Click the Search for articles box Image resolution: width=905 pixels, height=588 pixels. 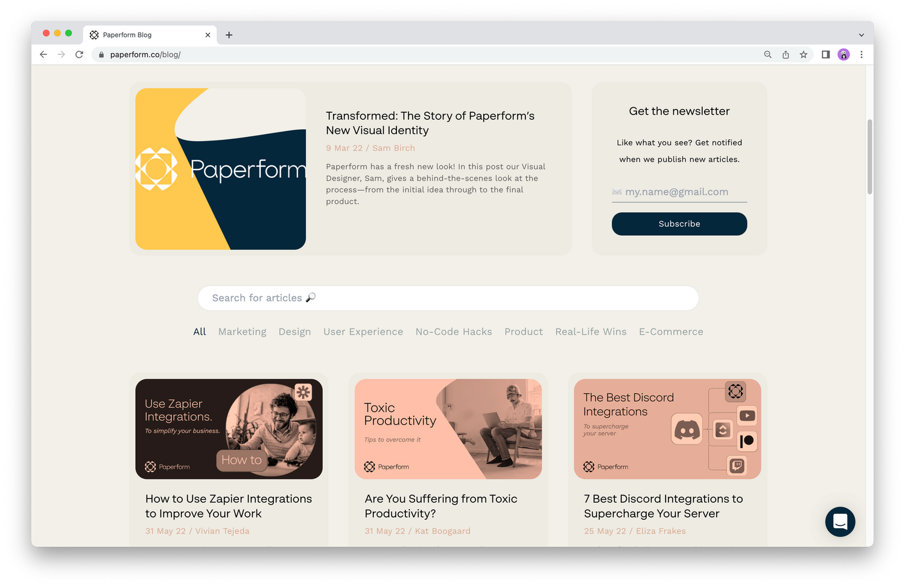[448, 298]
